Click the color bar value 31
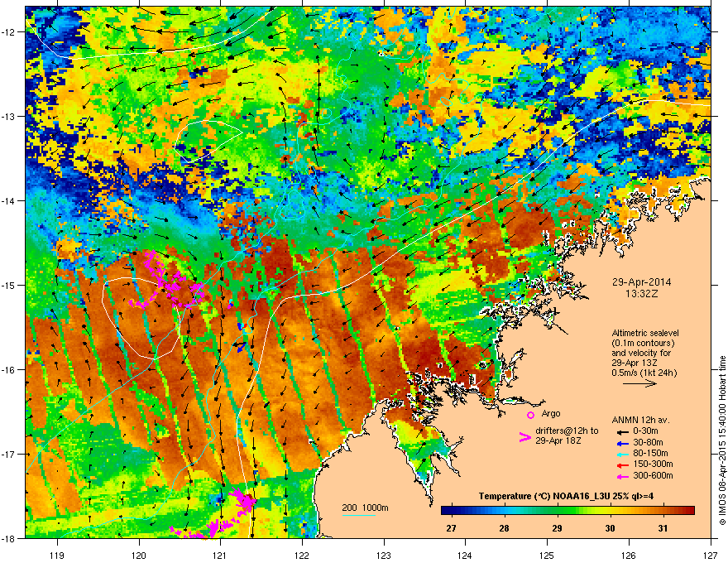 click(x=663, y=528)
